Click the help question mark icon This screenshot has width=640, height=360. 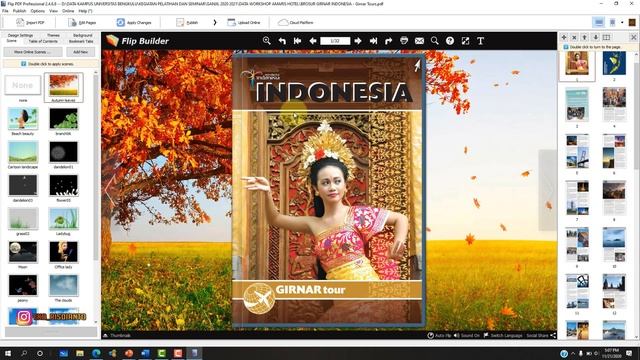(450, 41)
